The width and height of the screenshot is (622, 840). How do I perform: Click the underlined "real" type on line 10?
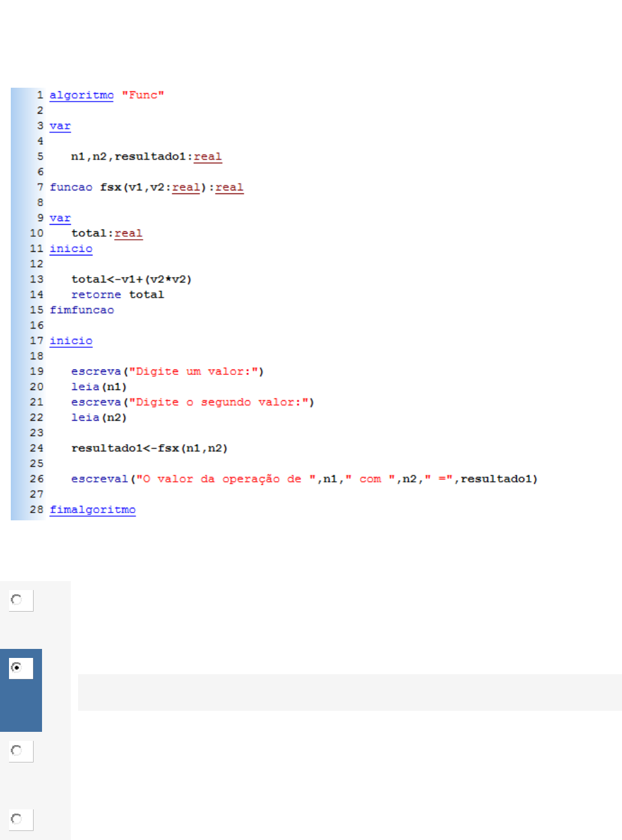coord(128,233)
